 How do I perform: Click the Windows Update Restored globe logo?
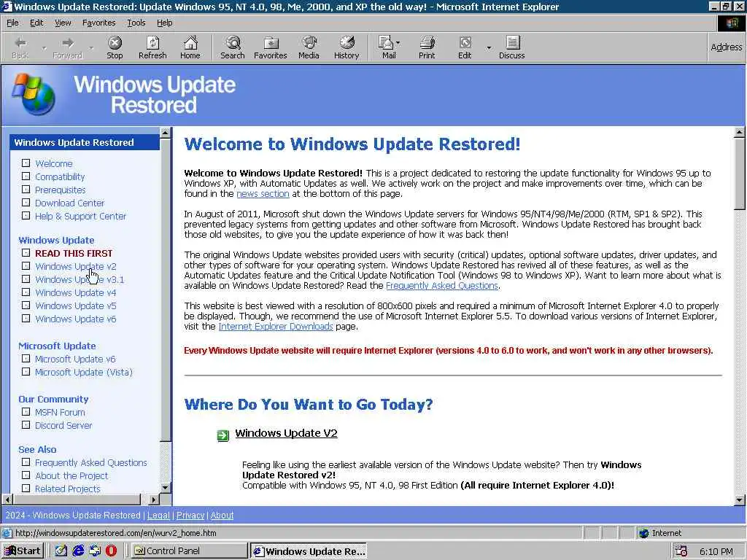[34, 94]
